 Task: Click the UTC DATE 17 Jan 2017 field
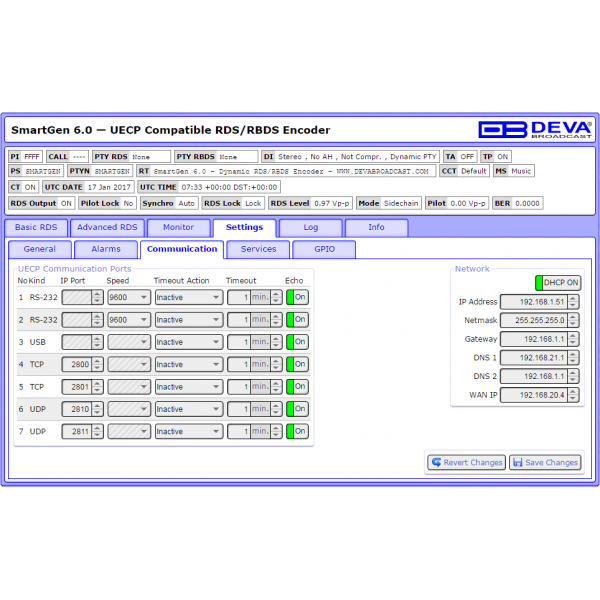88,187
